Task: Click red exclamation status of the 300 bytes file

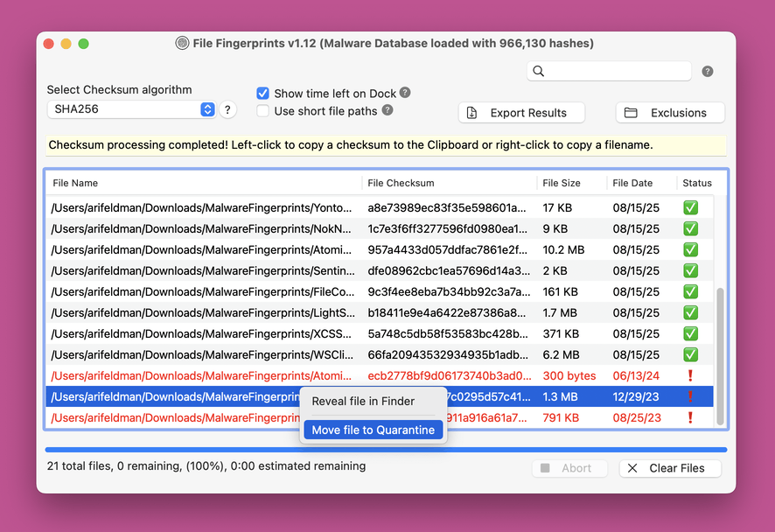Action: coord(690,375)
